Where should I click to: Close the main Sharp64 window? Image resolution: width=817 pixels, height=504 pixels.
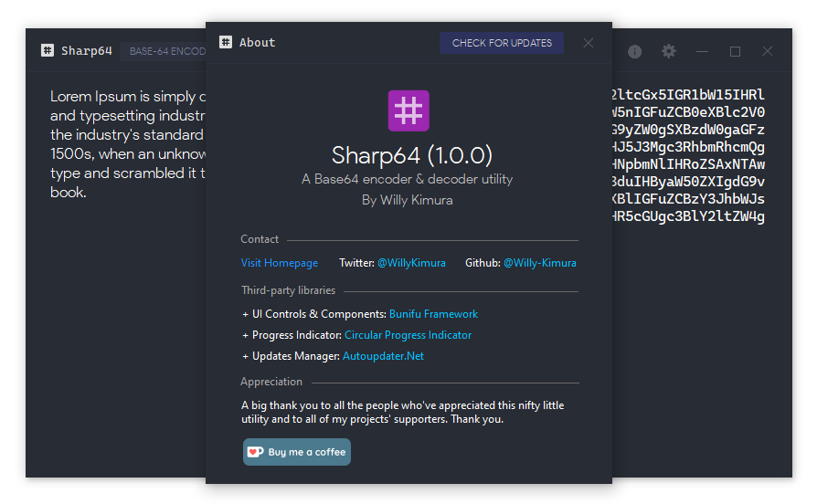coord(768,51)
